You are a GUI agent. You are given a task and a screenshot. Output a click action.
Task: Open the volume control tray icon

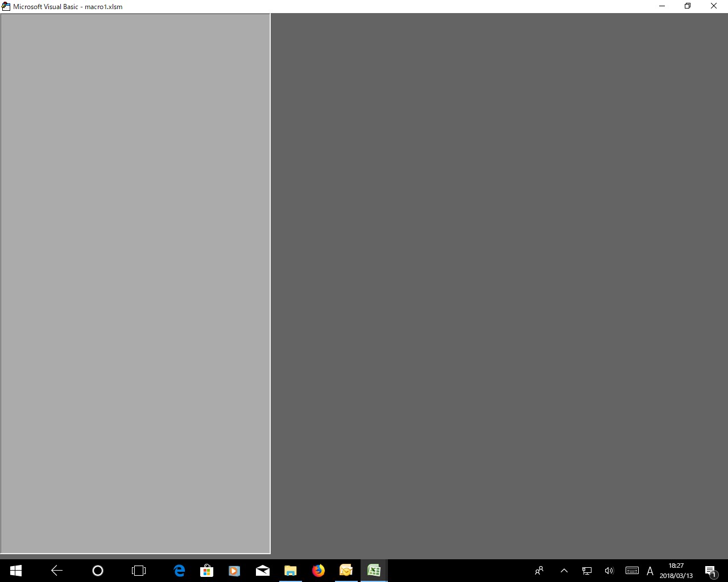tap(609, 571)
